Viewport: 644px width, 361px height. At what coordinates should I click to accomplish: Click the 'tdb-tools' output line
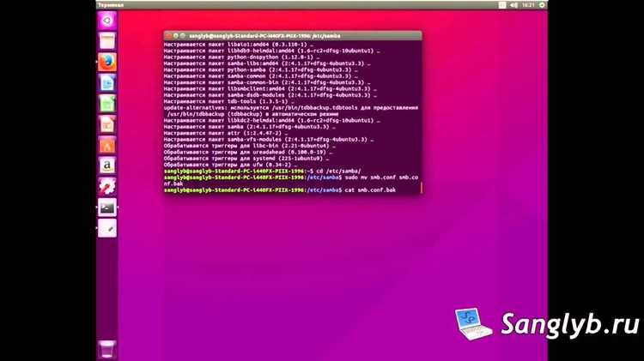coord(228,101)
